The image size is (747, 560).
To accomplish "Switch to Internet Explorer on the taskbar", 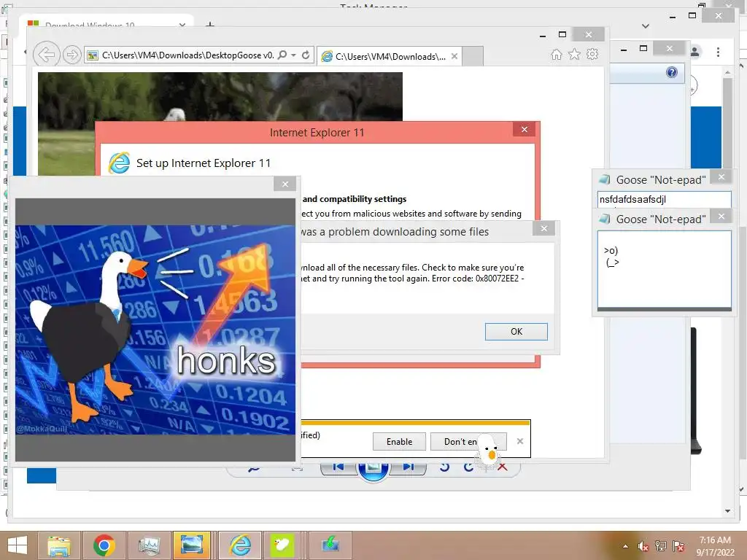I will pos(240,545).
